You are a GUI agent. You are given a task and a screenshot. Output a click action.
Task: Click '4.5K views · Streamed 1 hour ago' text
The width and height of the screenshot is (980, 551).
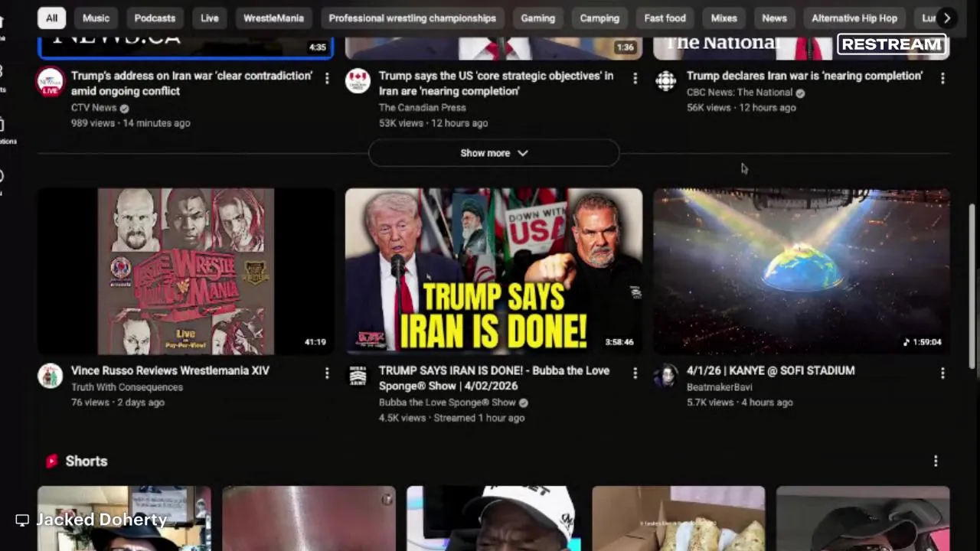[x=452, y=418]
